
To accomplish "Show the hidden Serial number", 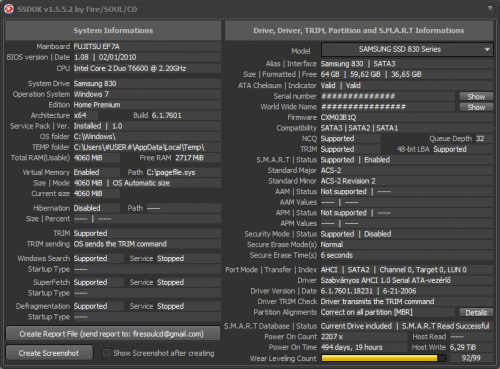I will (476, 97).
